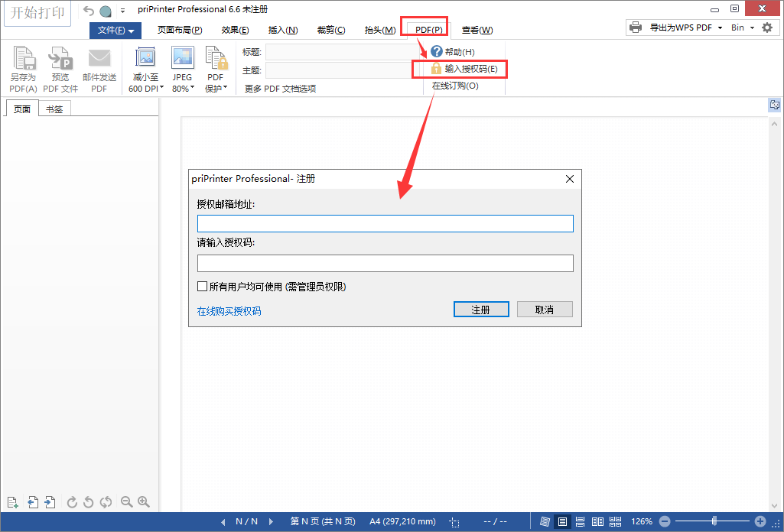The image size is (784, 532).
Task: Click the printer icon next to 导出为WPS PDF
Action: [636, 28]
